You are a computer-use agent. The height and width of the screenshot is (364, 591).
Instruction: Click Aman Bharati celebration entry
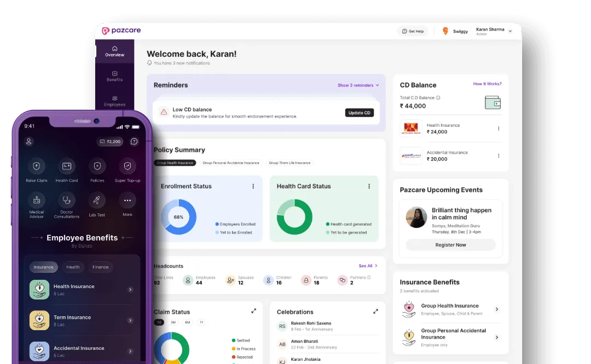click(327, 344)
